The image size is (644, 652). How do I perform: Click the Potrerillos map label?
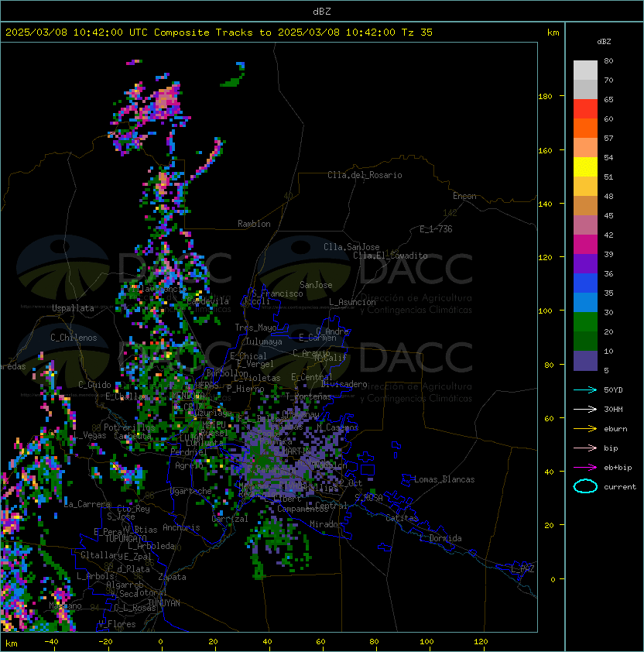(x=129, y=427)
